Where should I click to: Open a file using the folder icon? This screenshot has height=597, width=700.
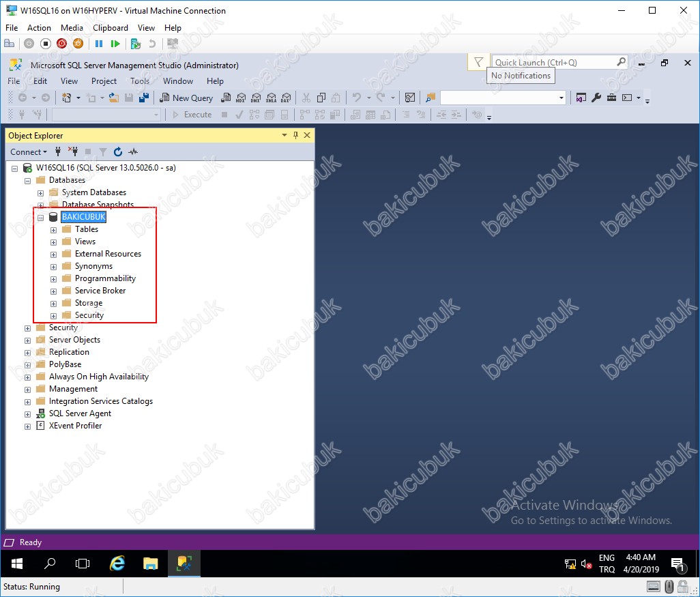coord(114,98)
